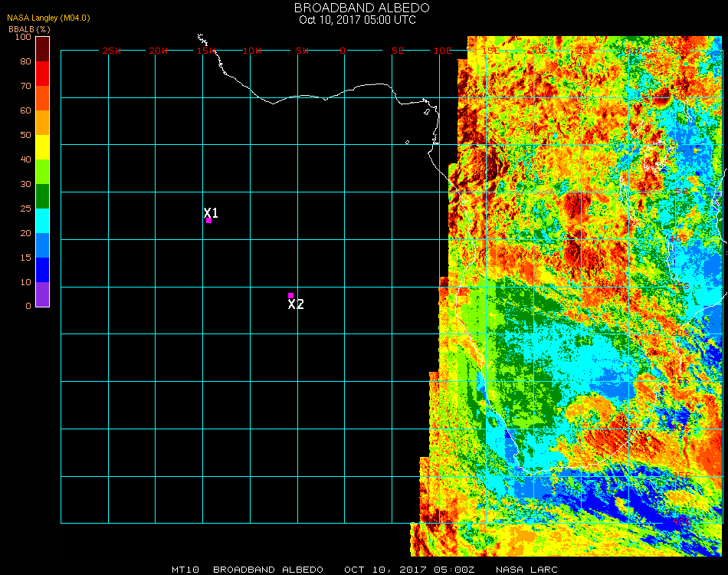
Task: Click the 20W longitude label
Action: click(x=159, y=51)
